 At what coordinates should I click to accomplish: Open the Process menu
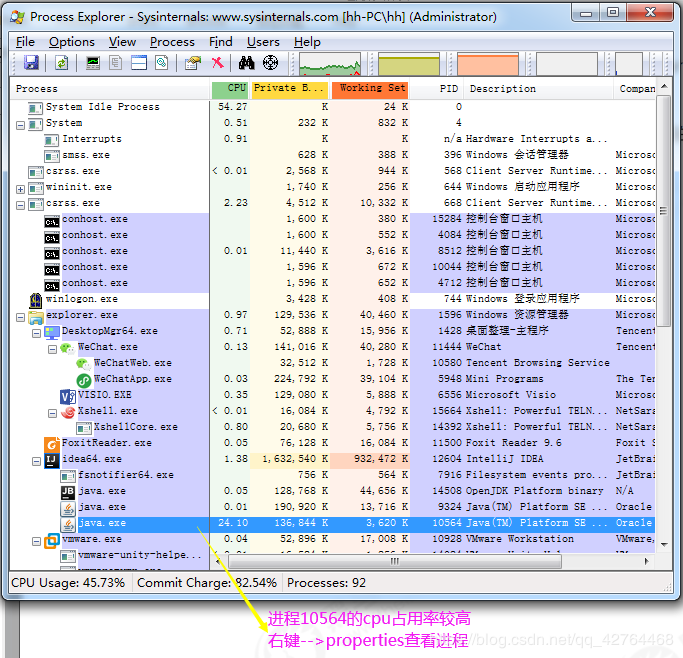(x=172, y=42)
